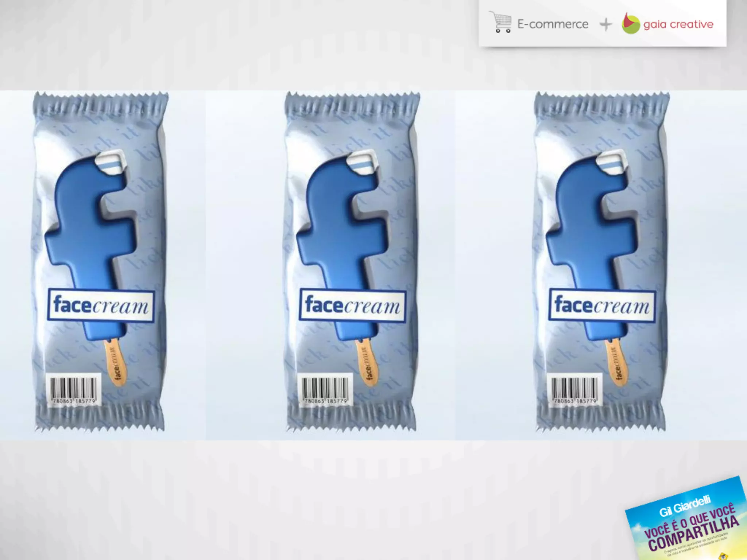Click the left package barcode
The width and height of the screenshot is (747, 560).
74,390
